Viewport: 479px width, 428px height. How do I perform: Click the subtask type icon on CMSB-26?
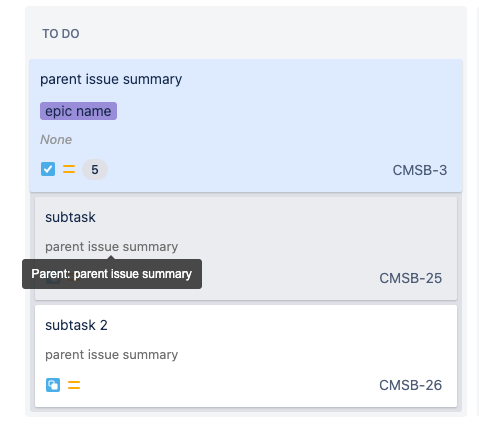click(x=53, y=385)
